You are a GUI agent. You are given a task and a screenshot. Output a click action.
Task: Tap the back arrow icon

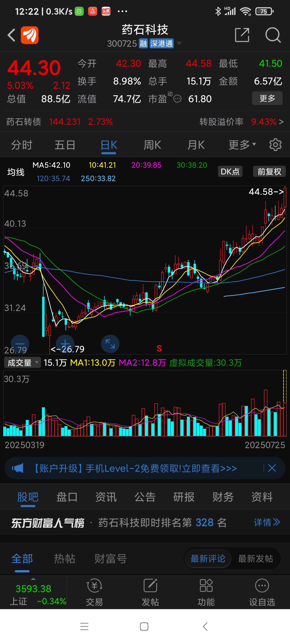11,35
